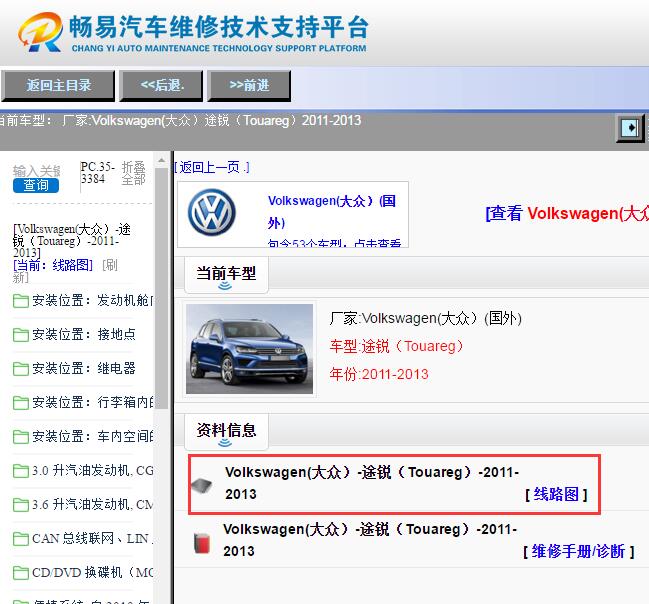This screenshot has height=604, width=649.
Task: Click the 查询 search button
Action: [x=36, y=185]
